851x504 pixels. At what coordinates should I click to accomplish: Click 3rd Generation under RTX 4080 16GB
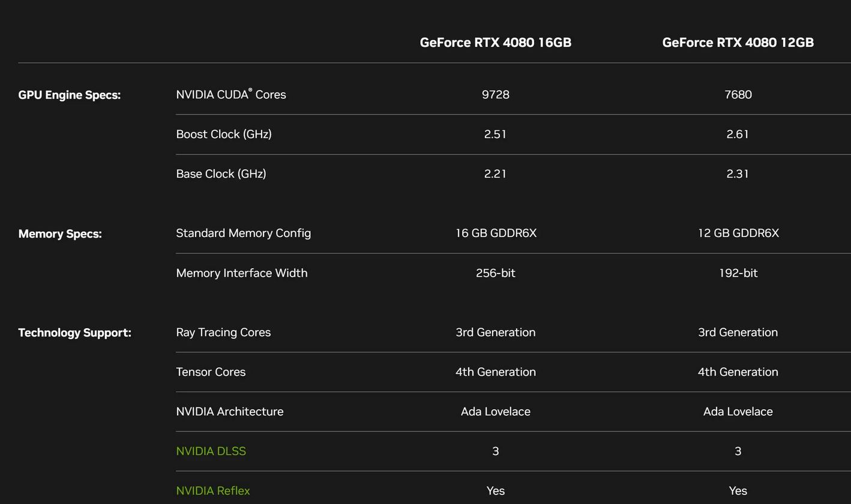coord(495,332)
